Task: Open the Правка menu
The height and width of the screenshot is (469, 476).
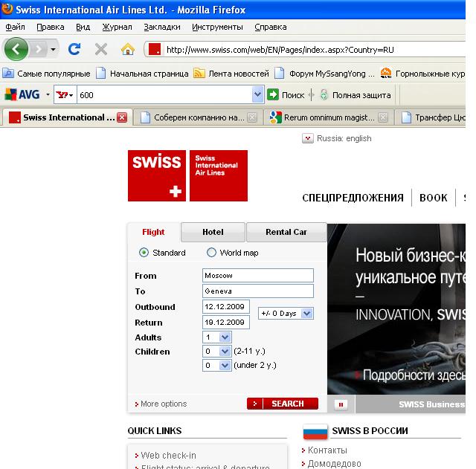Action: click(51, 27)
